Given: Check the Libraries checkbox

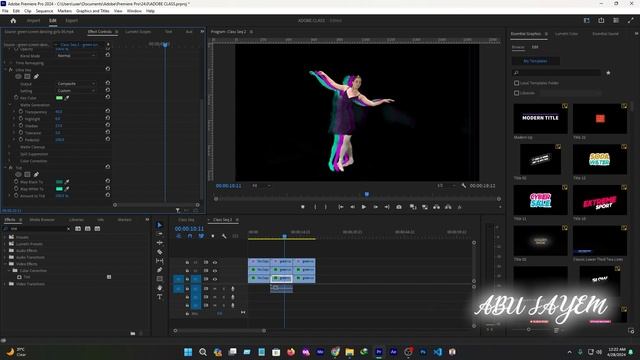Looking at the screenshot, I should (516, 93).
